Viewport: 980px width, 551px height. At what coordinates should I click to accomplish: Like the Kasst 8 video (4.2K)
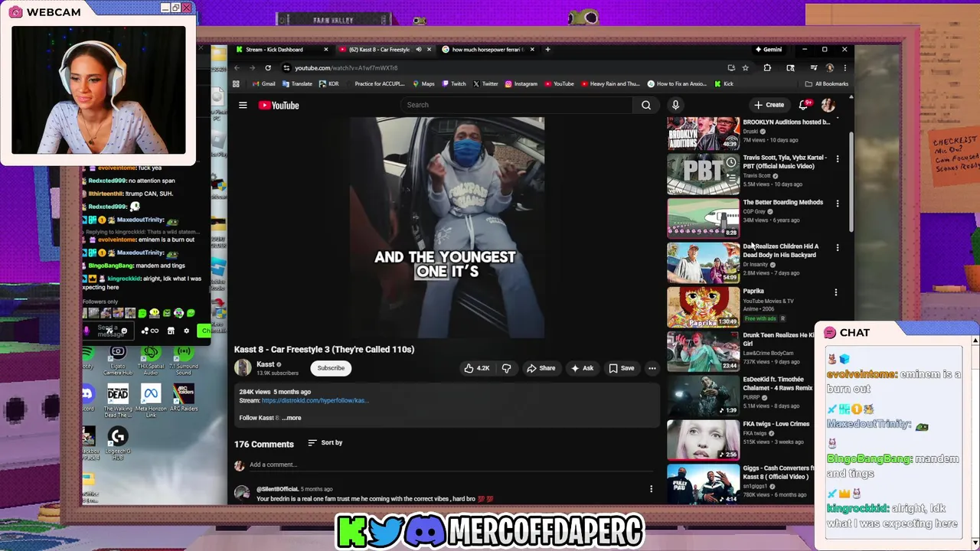coord(476,368)
